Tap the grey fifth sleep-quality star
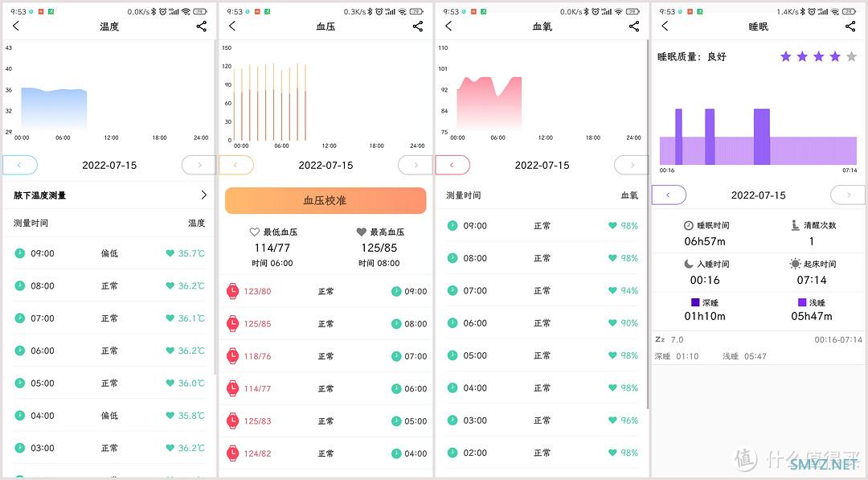Image resolution: width=868 pixels, height=480 pixels. 852,56
